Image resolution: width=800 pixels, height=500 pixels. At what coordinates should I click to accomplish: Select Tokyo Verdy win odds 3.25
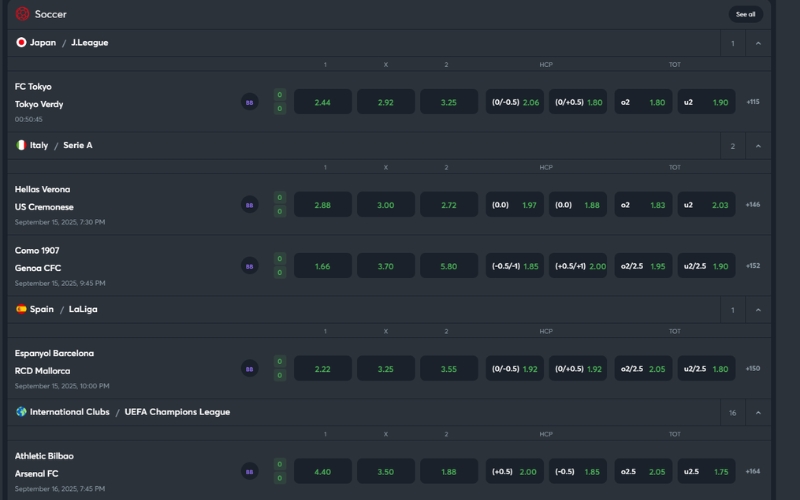(449, 102)
